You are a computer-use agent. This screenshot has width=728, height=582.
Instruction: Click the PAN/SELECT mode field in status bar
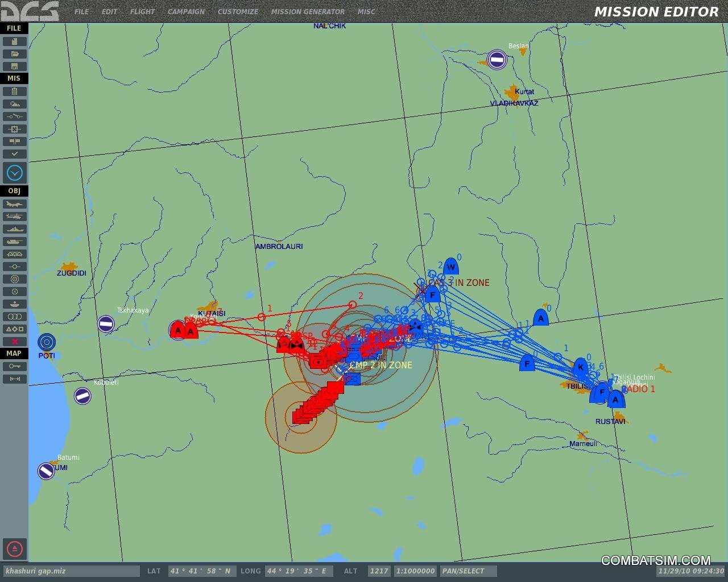point(468,571)
